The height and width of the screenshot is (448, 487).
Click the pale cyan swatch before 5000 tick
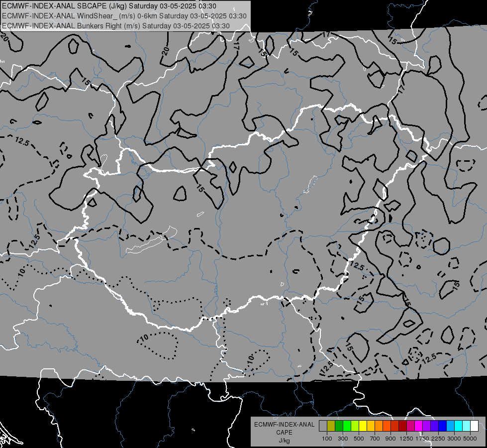click(467, 426)
